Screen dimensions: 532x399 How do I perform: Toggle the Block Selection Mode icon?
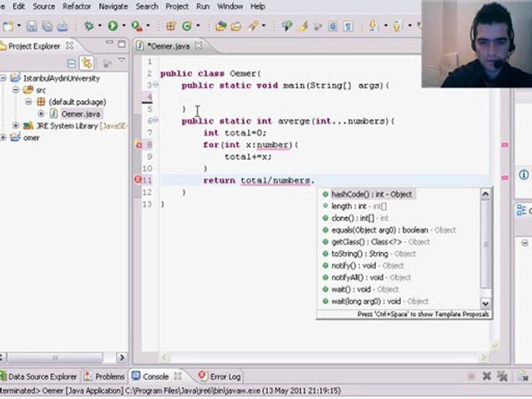332,26
